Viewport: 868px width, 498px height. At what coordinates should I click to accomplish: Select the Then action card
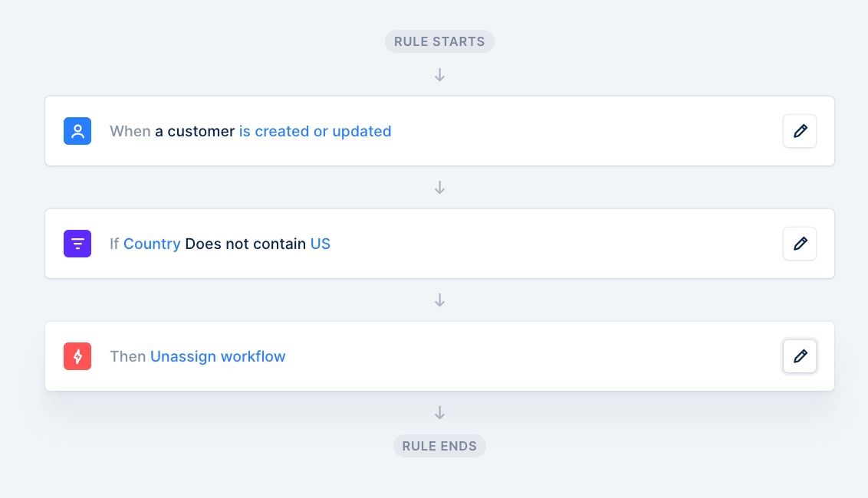coord(439,356)
